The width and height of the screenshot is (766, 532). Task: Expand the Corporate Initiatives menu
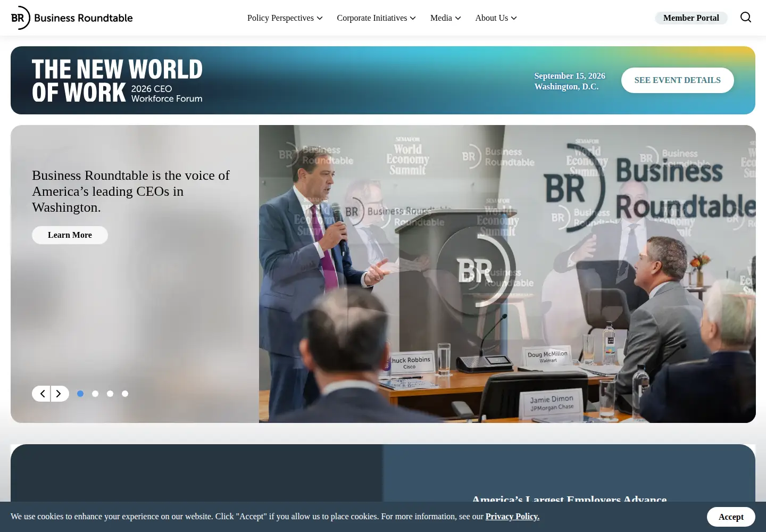tap(376, 18)
